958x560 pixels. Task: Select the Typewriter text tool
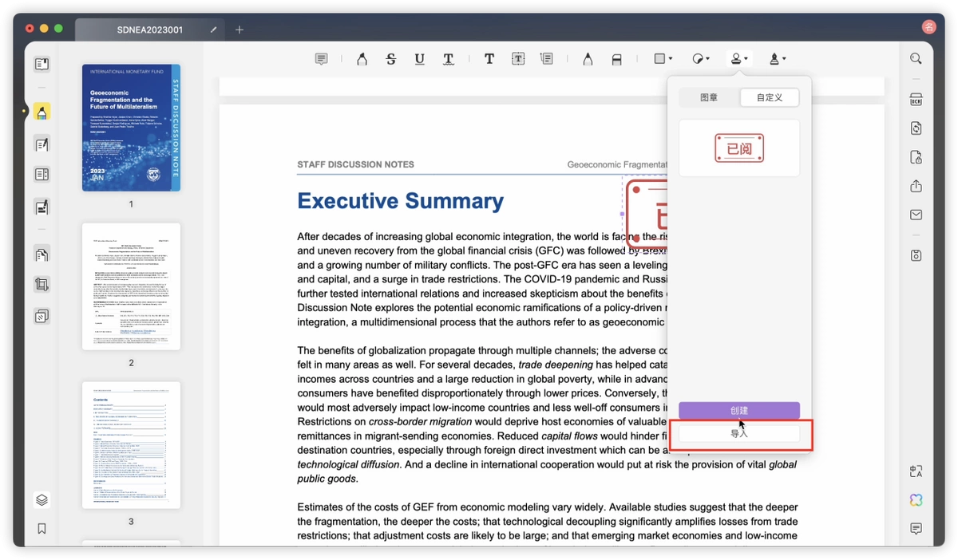489,59
